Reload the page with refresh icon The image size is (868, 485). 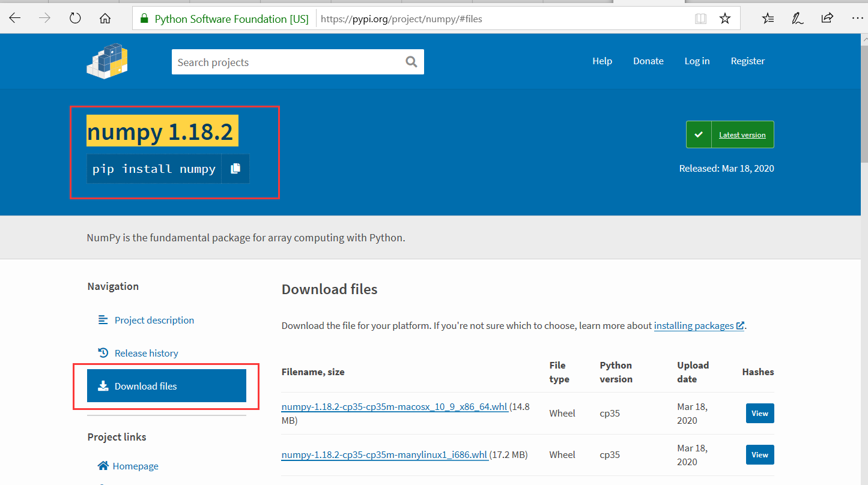[x=75, y=19]
